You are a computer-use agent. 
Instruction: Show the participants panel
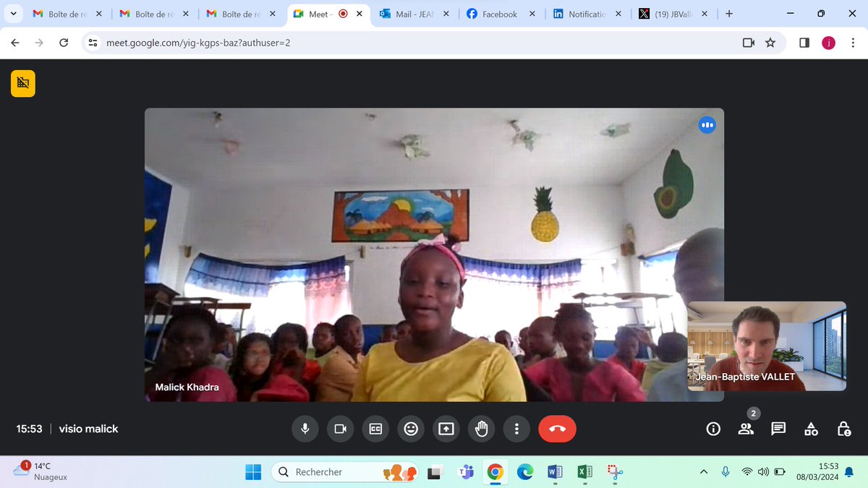[746, 429]
